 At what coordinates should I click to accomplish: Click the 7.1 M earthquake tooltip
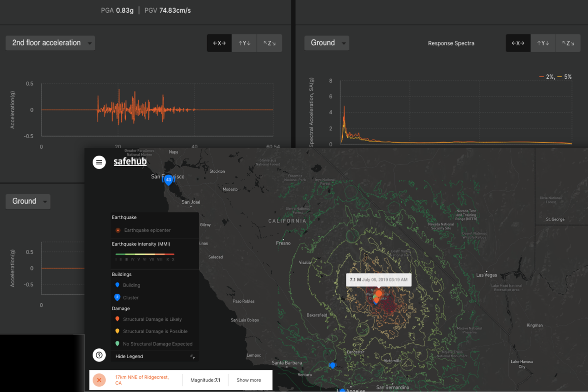(x=378, y=279)
